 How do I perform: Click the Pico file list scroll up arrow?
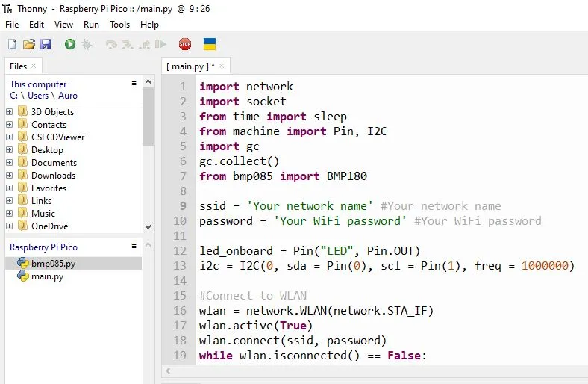[148, 245]
